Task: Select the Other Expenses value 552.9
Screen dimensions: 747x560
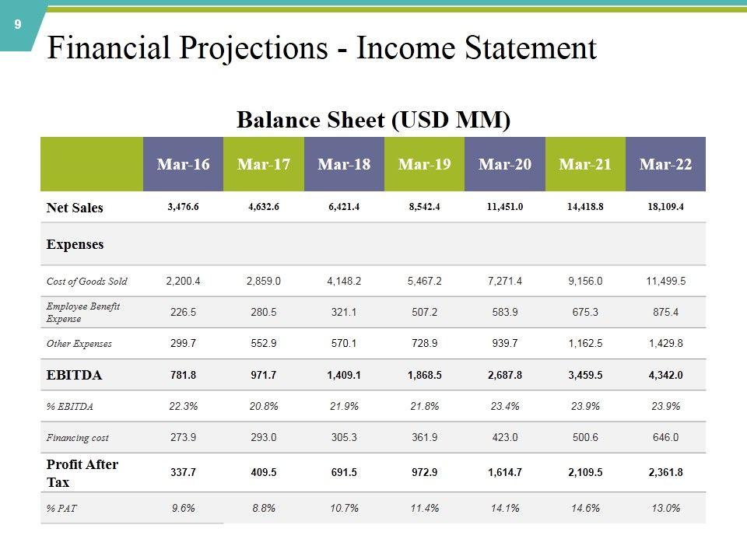Action: point(264,343)
